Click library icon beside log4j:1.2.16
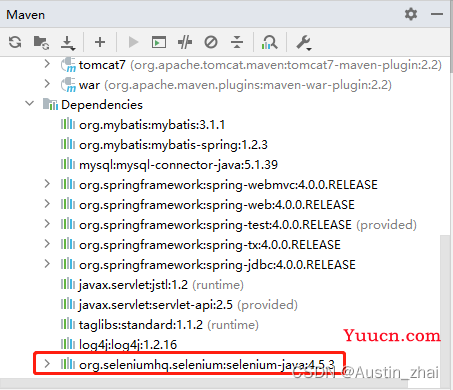This screenshot has width=453, height=390. (68, 344)
